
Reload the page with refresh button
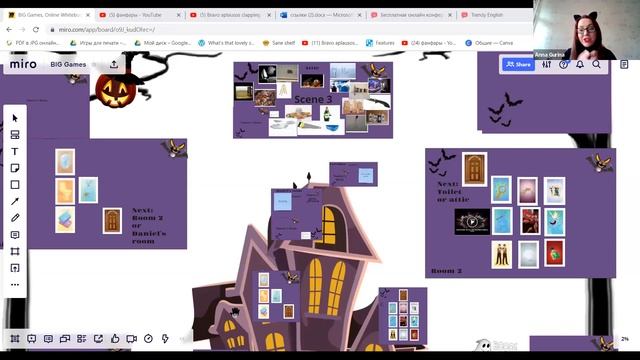click(x=36, y=29)
